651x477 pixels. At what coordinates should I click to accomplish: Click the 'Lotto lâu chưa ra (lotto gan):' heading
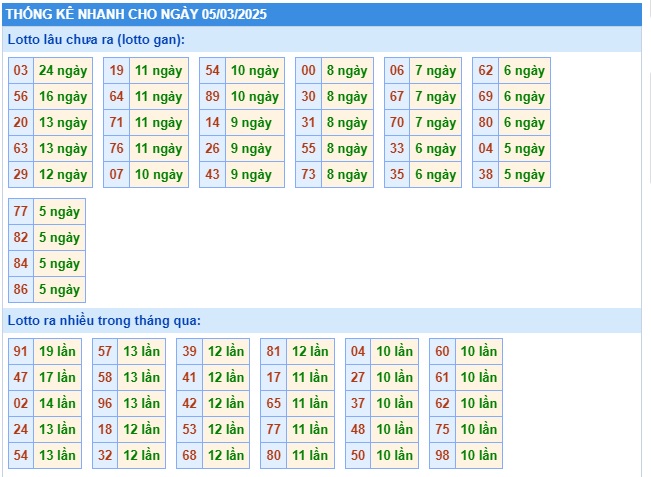click(x=96, y=39)
